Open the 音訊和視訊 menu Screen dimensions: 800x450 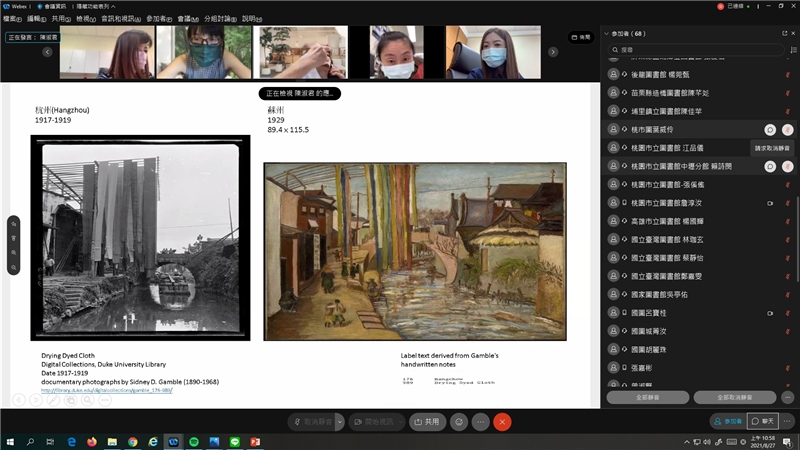tap(121, 19)
